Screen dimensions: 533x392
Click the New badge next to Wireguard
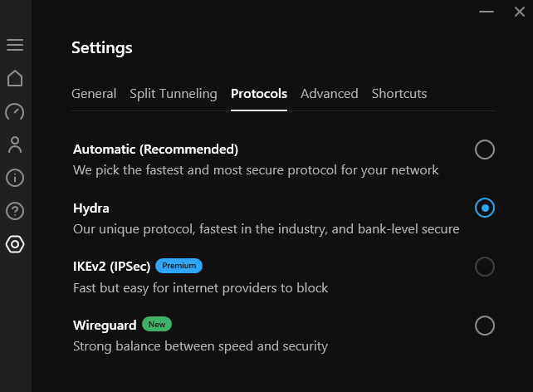157,325
